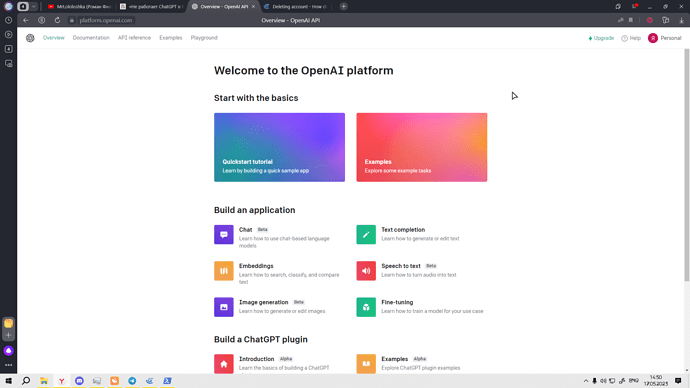Open taskbar search magnifier
The width and height of the screenshot is (690, 388).
(26, 381)
